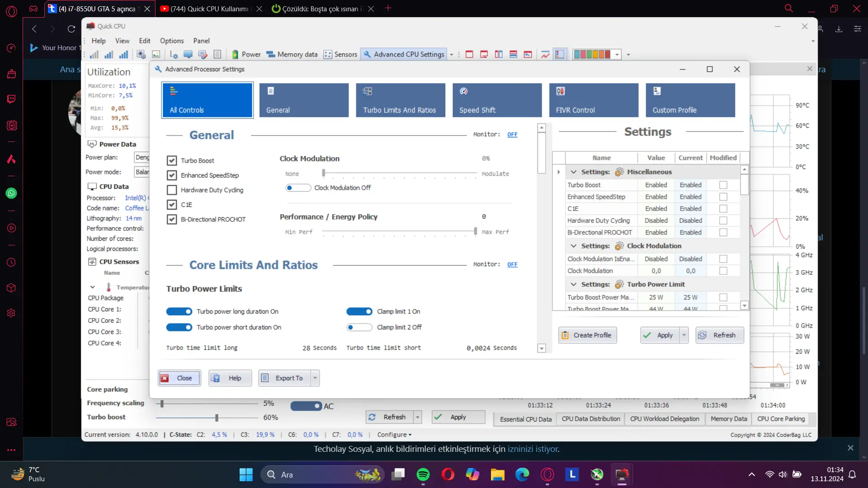868x488 pixels.
Task: Open main window Refresh dropdown arrow
Action: point(418,417)
